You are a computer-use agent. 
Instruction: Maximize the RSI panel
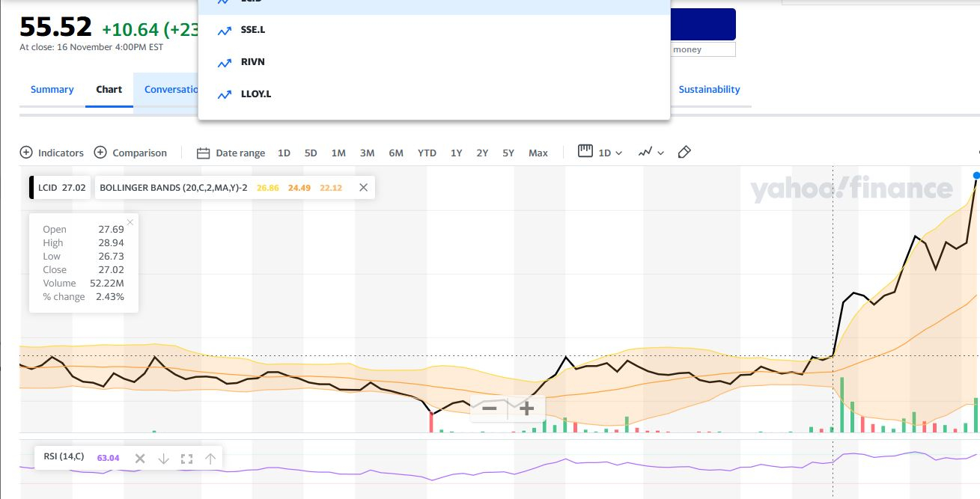click(187, 459)
